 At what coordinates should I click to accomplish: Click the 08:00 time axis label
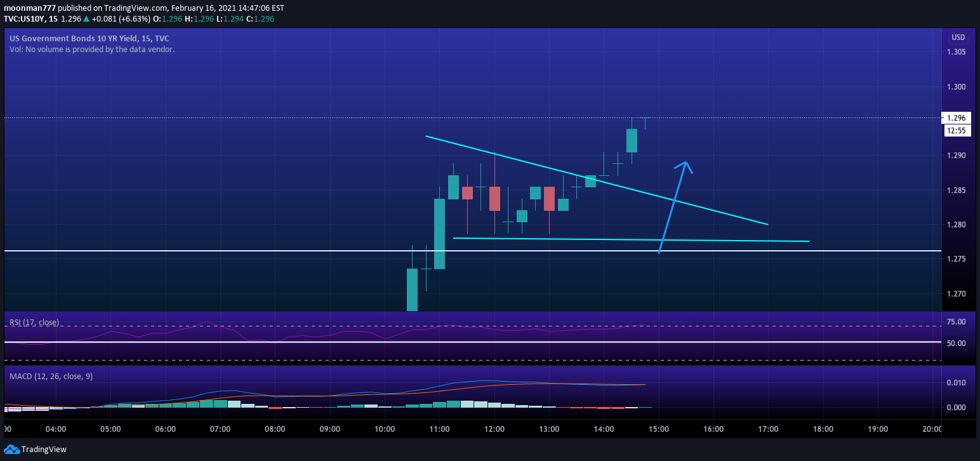[275, 429]
